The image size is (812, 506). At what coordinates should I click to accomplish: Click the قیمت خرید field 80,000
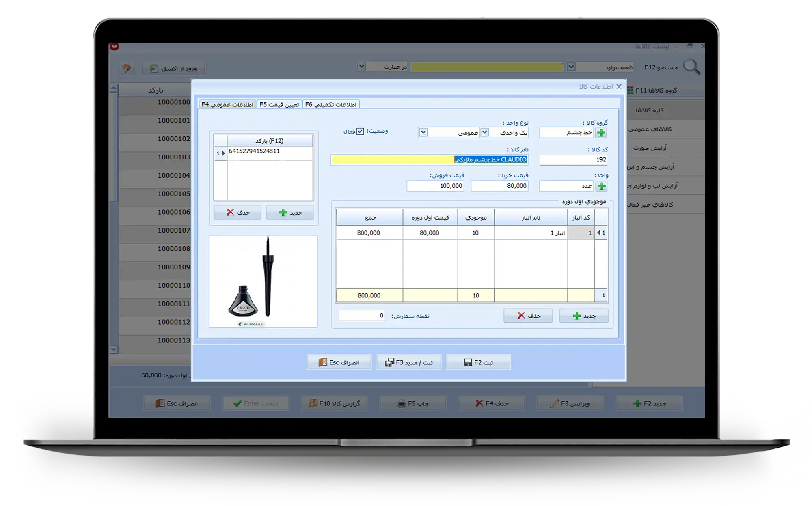coord(500,186)
